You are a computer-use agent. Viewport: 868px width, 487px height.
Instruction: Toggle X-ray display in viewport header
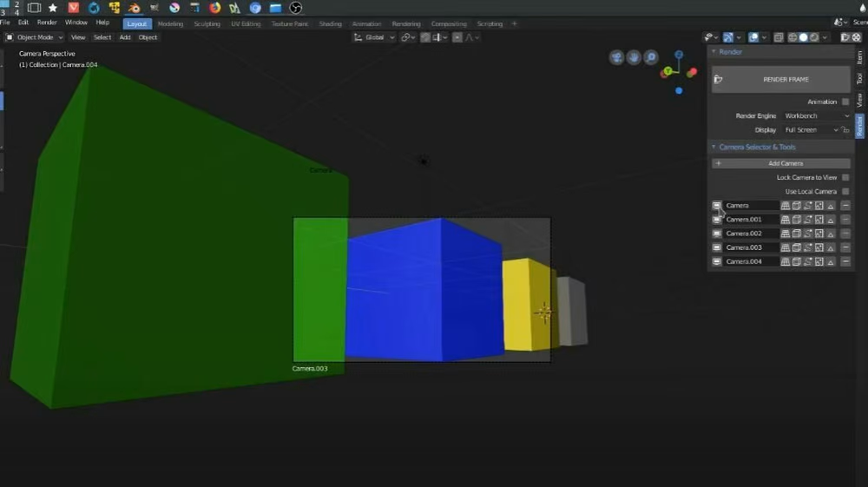(x=778, y=37)
